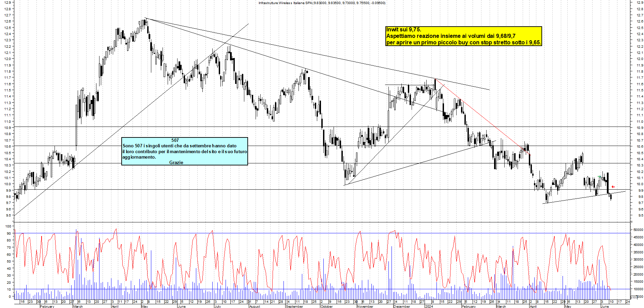Click the 'September' month label on time axis
644x308 pixels.
point(294,306)
